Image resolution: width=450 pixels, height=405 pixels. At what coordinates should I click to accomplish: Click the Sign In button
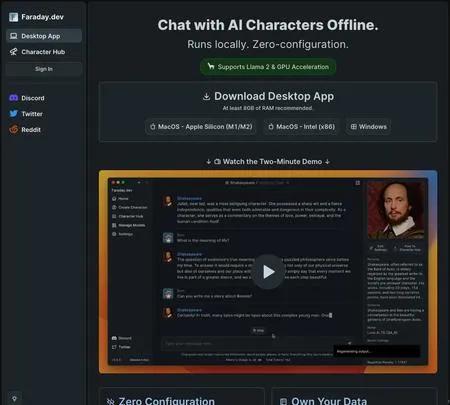44,69
